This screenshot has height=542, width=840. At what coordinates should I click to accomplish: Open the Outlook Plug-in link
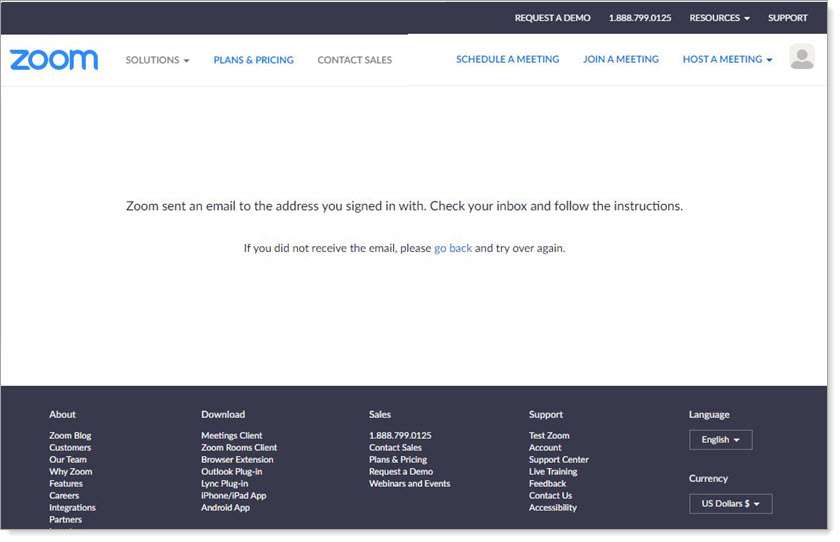(x=231, y=471)
